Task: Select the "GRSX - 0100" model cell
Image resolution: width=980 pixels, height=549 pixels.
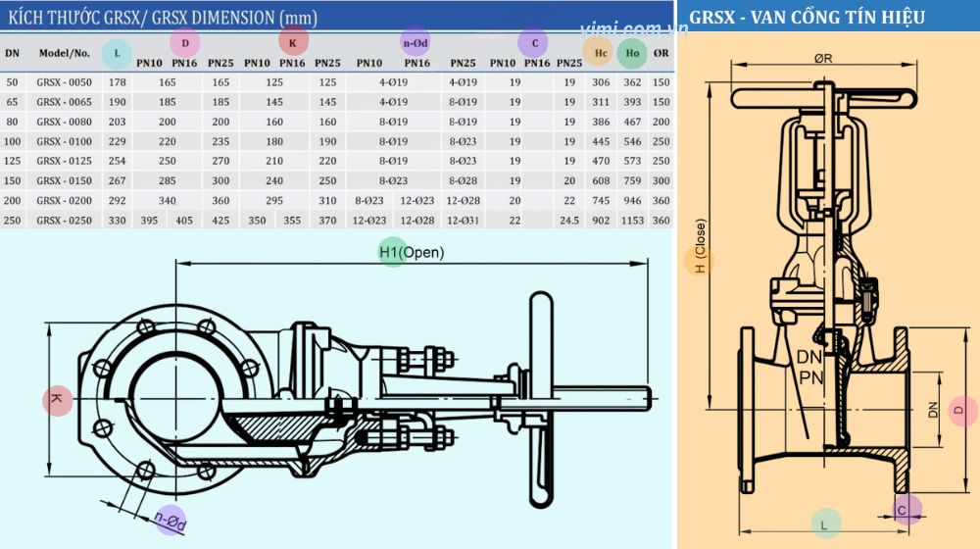Action: coord(64,141)
